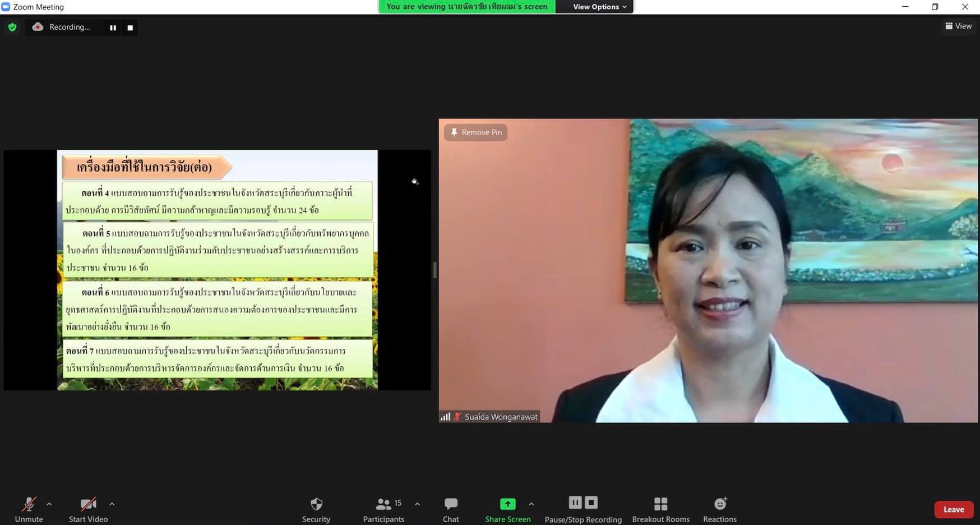Open video settings arrow beside Start Video

click(112, 504)
